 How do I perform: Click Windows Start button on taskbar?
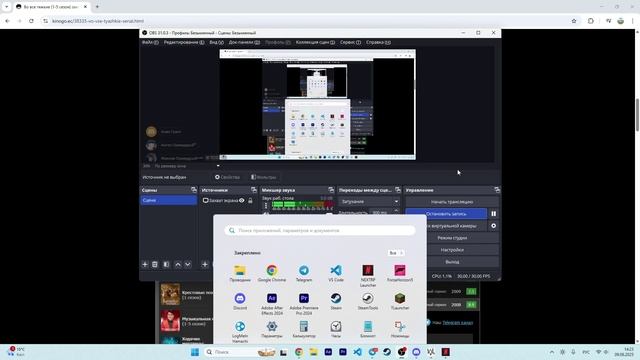point(195,352)
